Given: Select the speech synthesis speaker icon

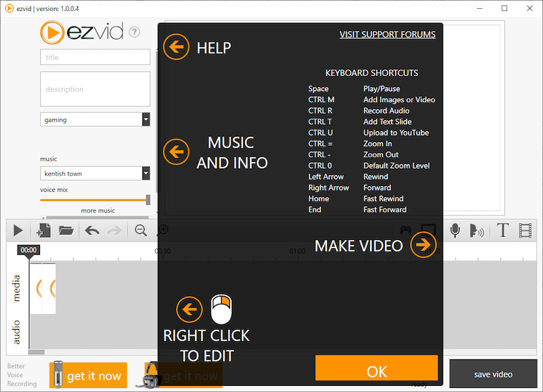Looking at the screenshot, I should pos(477,231).
